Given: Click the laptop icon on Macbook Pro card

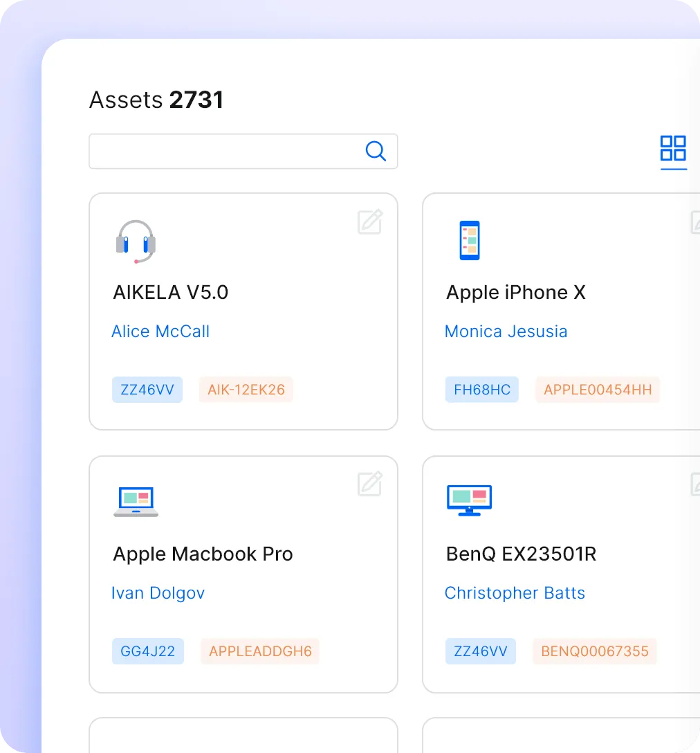Looking at the screenshot, I should point(136,502).
